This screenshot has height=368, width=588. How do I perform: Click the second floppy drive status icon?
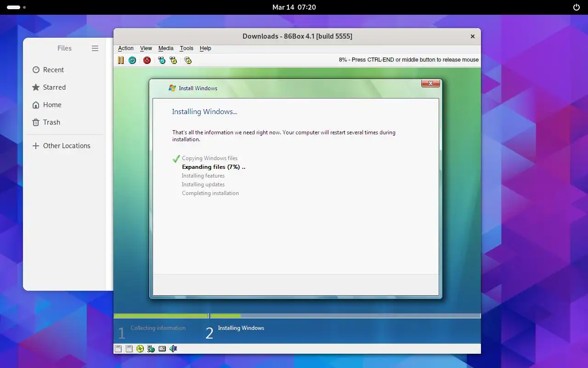pyautogui.click(x=129, y=349)
